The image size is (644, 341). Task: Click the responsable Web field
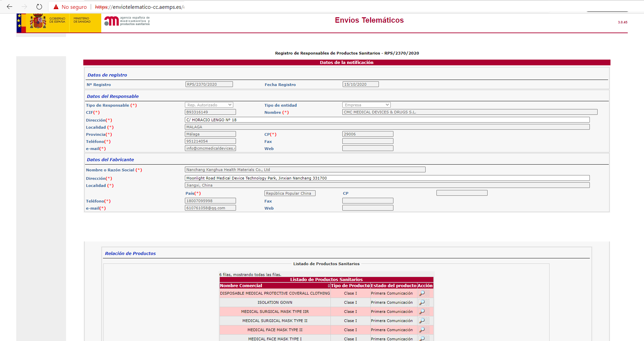pos(368,148)
